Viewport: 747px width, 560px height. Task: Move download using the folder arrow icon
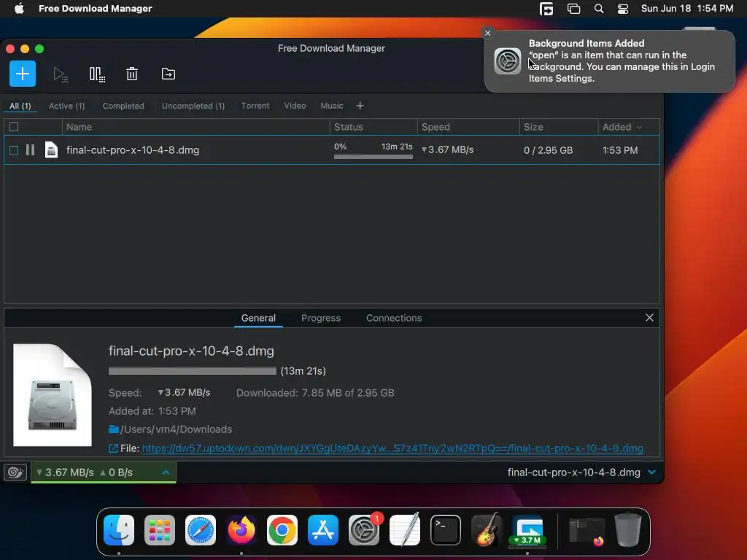pos(169,74)
